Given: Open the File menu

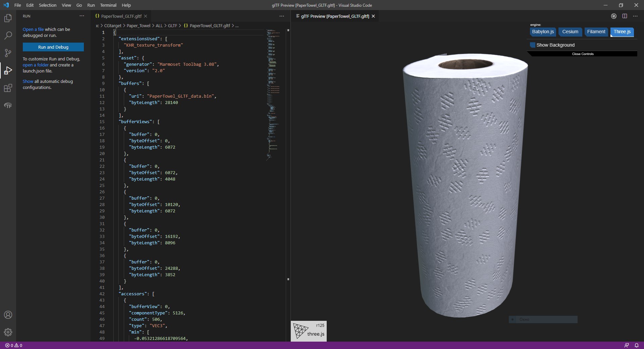Looking at the screenshot, I should 18,5.
